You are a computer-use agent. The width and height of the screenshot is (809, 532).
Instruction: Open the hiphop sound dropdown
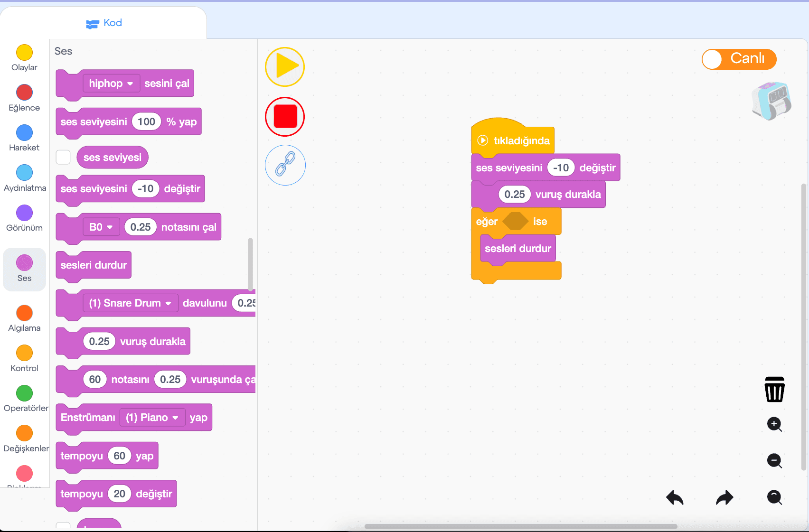pyautogui.click(x=111, y=84)
